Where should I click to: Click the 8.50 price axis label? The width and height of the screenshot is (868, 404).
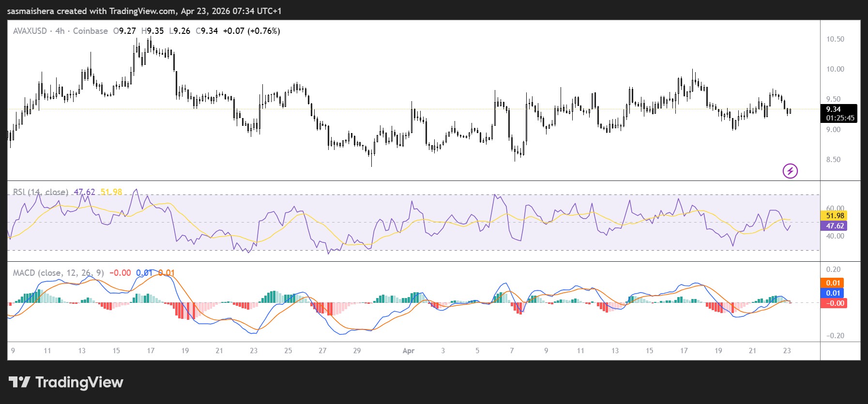click(x=833, y=160)
